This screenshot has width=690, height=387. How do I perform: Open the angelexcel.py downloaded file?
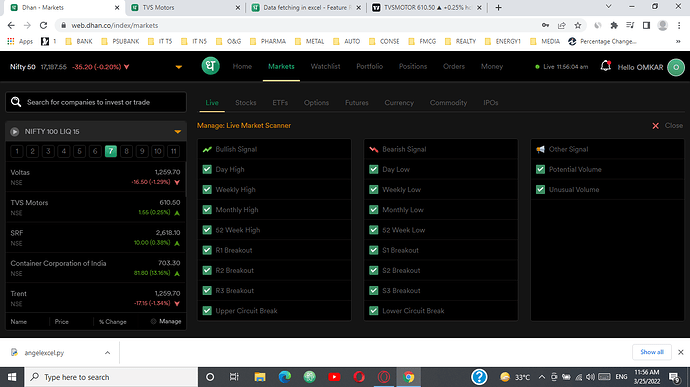[44, 353]
